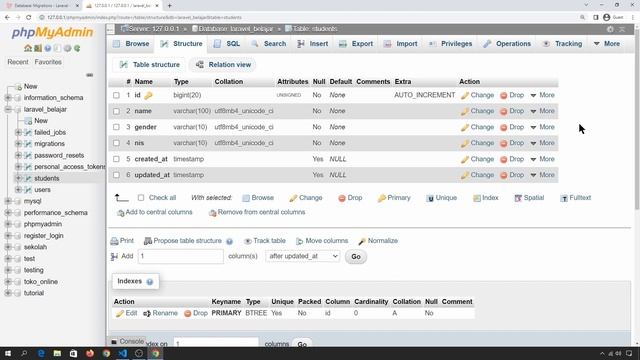Open More dropdown for updated_at row
Image resolution: width=640 pixels, height=360 pixels.
point(542,175)
